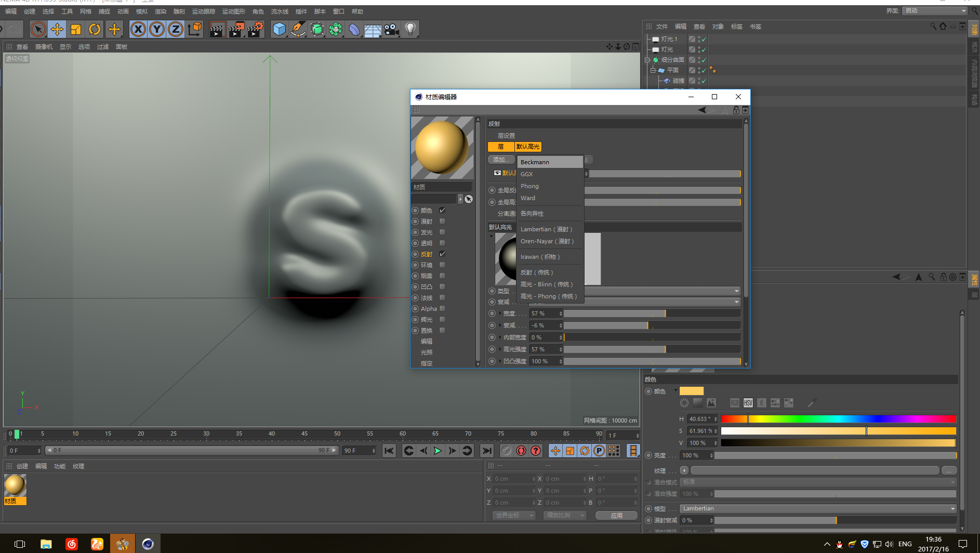The height and width of the screenshot is (553, 980).
Task: Add a floor environment object
Action: coord(373,29)
